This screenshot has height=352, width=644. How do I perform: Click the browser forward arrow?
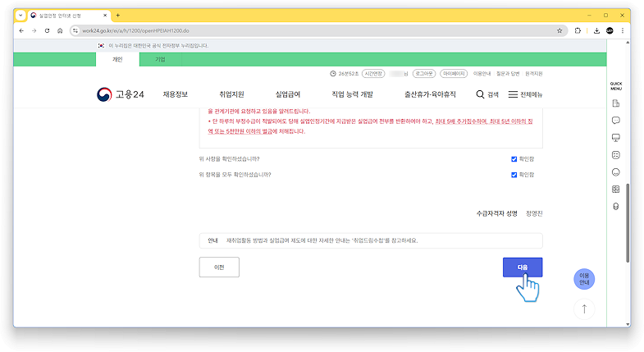click(34, 31)
